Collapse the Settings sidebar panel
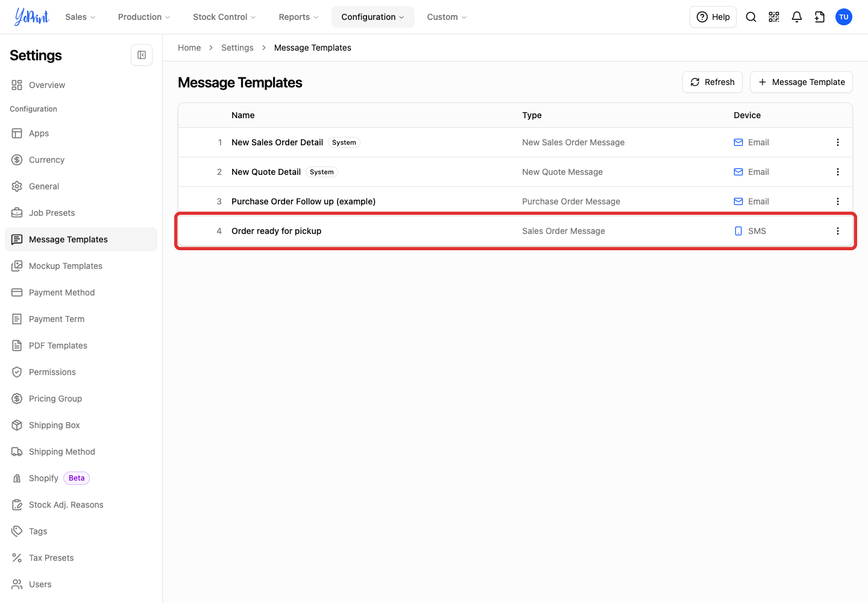 (142, 55)
